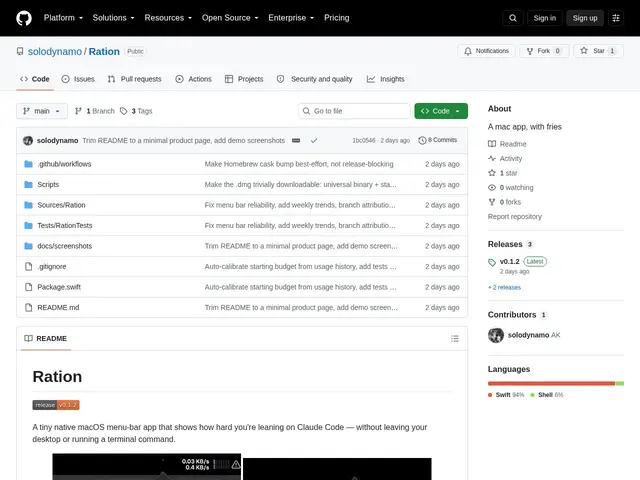640x480 pixels.
Task: Open the .github/workflows folder
Action: coord(64,164)
